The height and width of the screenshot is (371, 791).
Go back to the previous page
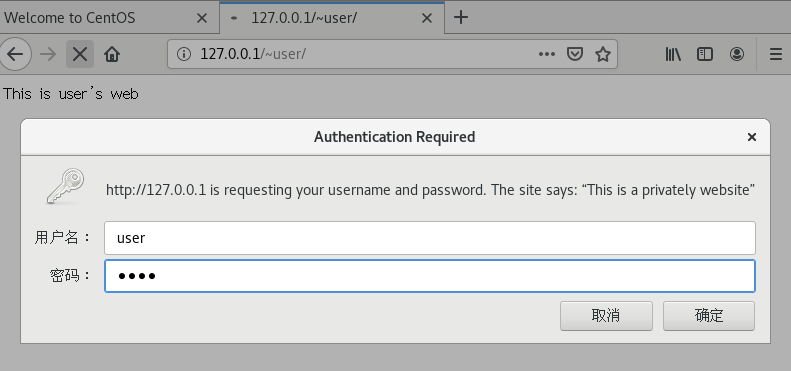pyautogui.click(x=15, y=54)
